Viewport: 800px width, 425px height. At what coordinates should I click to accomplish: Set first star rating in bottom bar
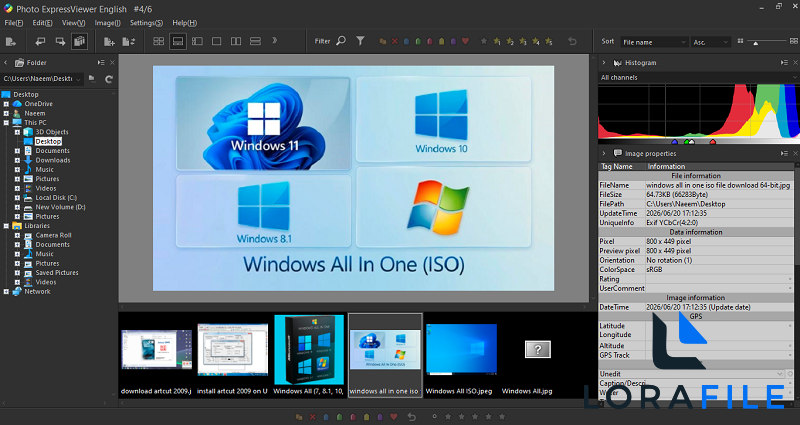pyautogui.click(x=448, y=417)
